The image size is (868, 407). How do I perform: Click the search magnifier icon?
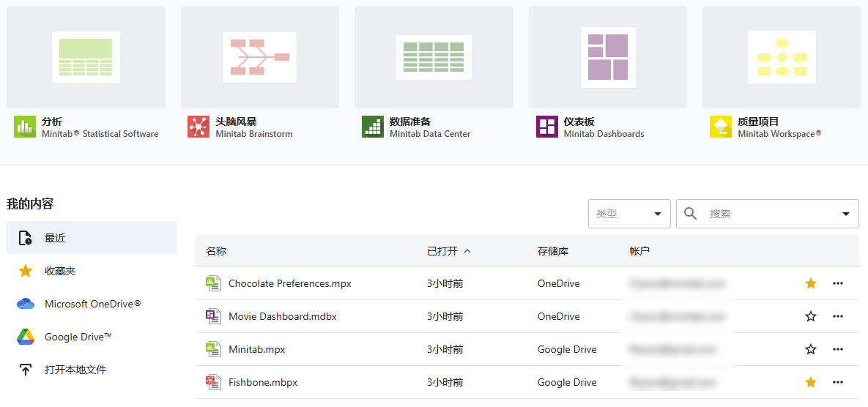tap(690, 214)
